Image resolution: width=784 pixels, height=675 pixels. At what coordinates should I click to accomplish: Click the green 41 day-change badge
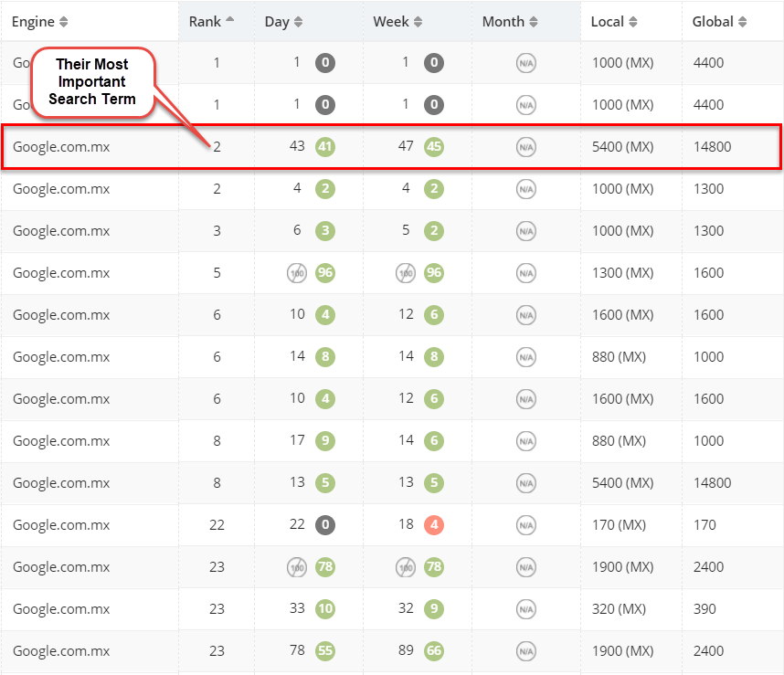325,146
